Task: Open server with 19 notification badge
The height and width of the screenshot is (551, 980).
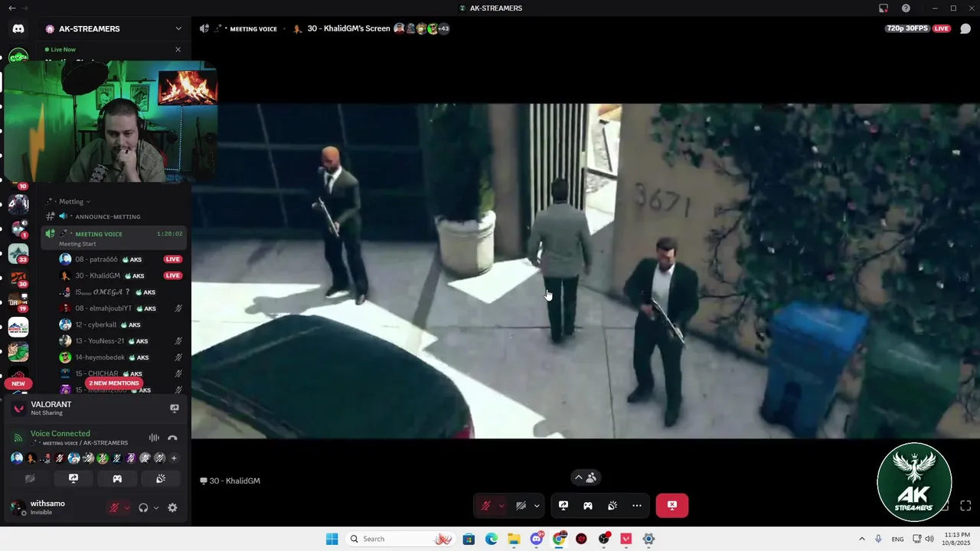Action: tap(18, 302)
